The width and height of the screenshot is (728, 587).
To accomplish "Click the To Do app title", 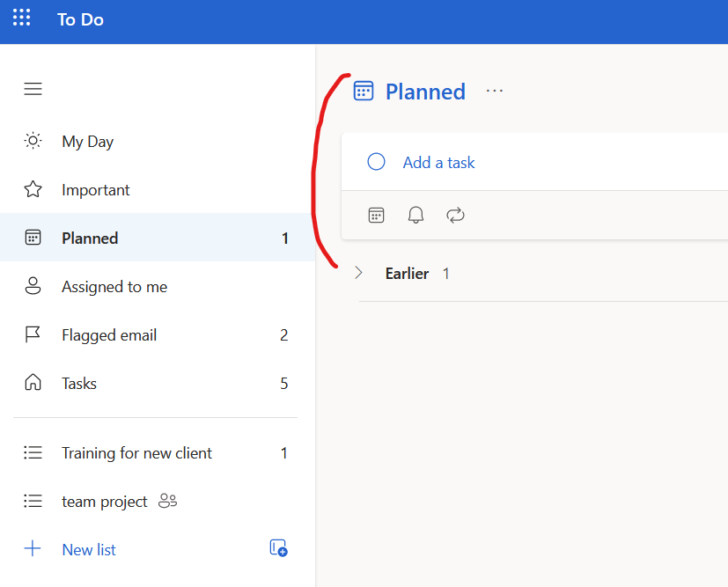I will click(x=80, y=19).
